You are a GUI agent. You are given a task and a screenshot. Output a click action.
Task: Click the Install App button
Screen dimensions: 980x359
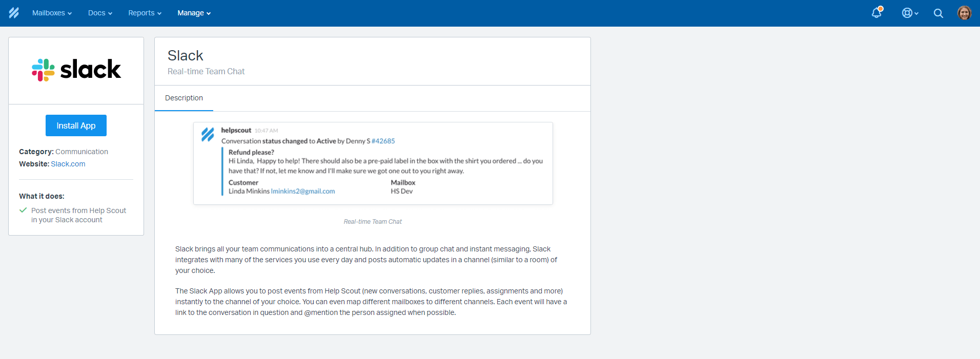pyautogui.click(x=76, y=125)
